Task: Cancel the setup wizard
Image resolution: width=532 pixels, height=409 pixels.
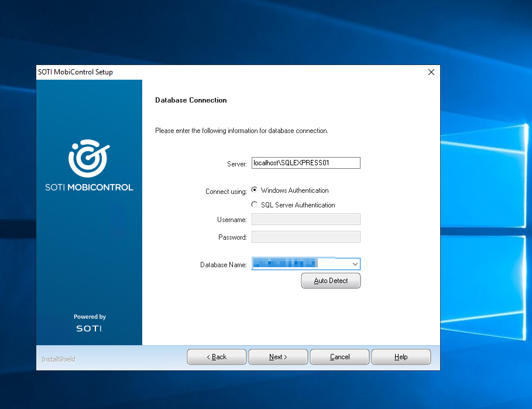Action: pyautogui.click(x=339, y=357)
